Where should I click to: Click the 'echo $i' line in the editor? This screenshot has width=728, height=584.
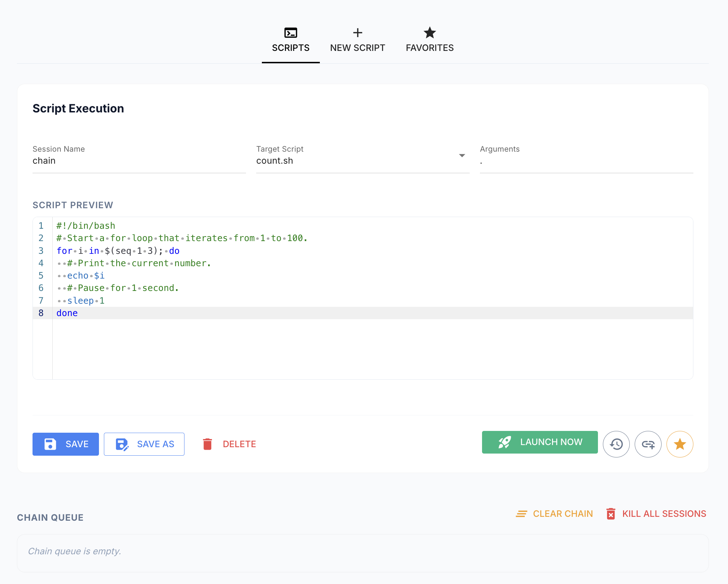(x=86, y=276)
